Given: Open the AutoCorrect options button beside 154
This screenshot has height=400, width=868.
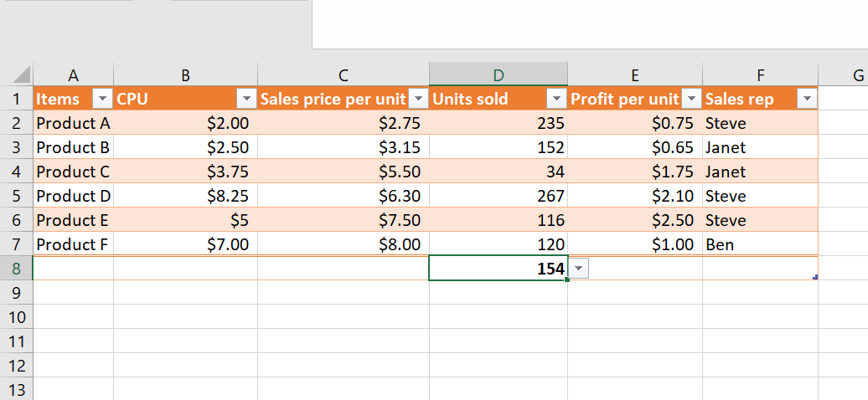Looking at the screenshot, I should [x=580, y=268].
